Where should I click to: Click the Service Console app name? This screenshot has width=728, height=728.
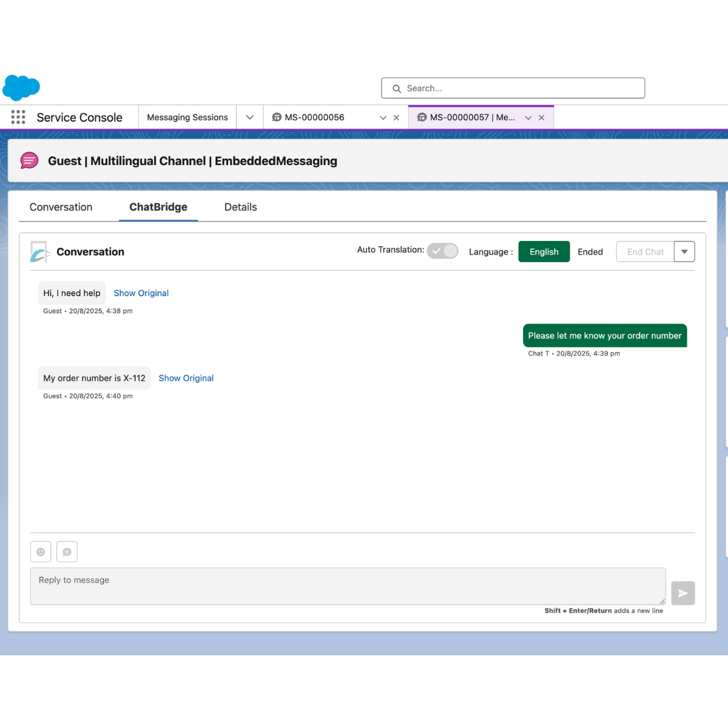(79, 118)
